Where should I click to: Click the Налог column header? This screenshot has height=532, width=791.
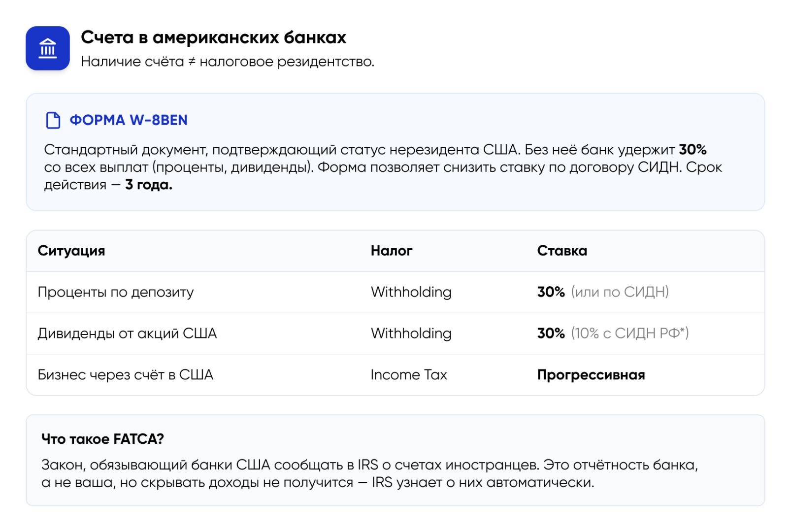click(392, 251)
